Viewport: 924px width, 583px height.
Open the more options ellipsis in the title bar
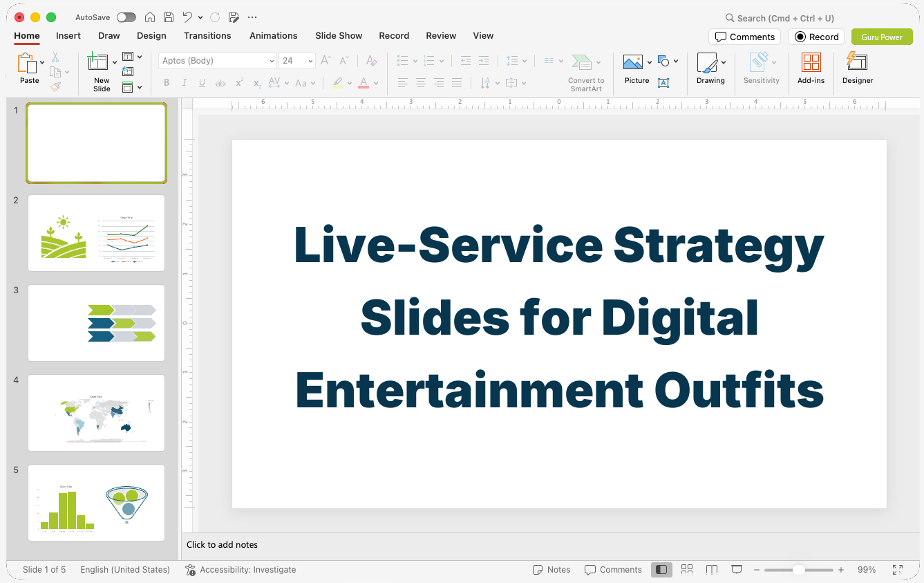coord(252,17)
